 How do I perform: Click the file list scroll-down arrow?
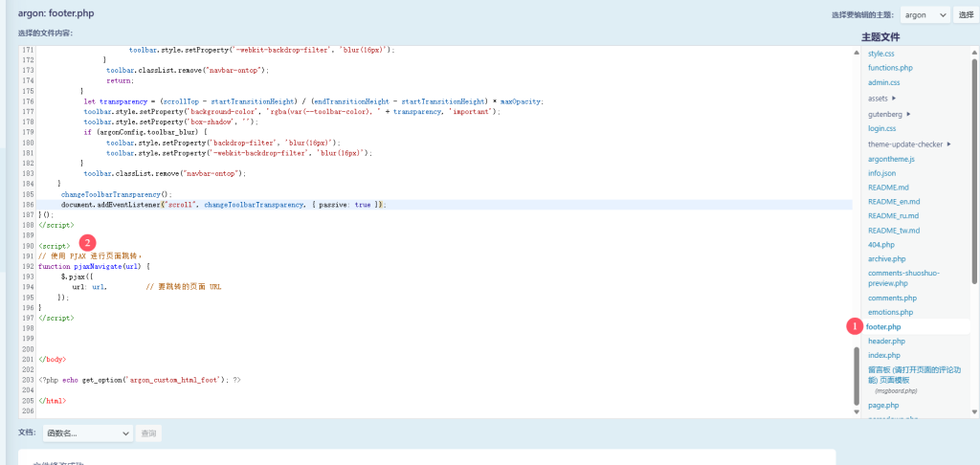click(x=974, y=411)
